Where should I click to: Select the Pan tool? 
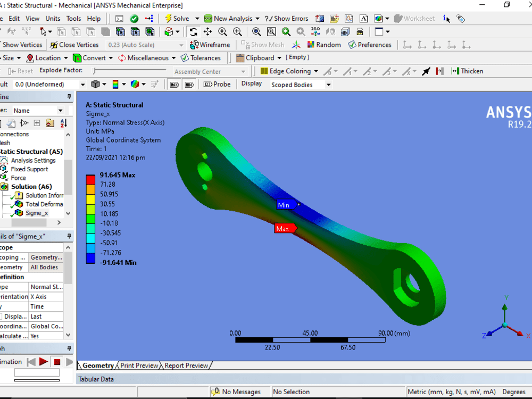[208, 31]
